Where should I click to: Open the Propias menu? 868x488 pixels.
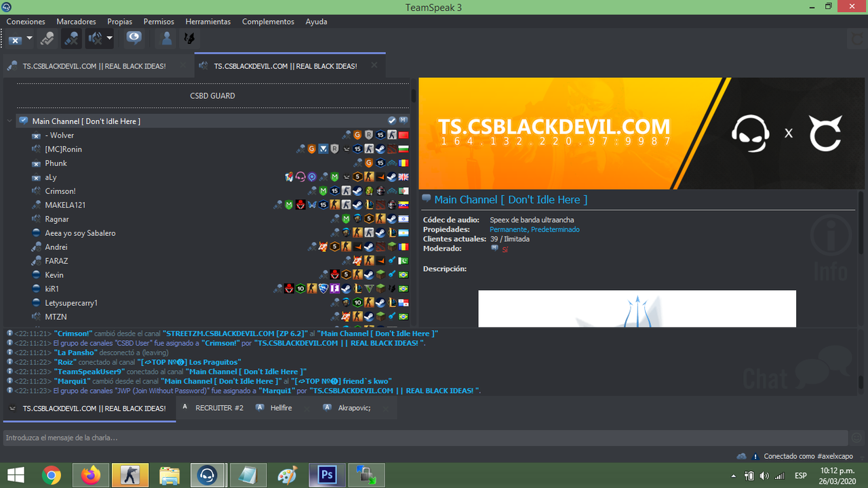point(119,22)
